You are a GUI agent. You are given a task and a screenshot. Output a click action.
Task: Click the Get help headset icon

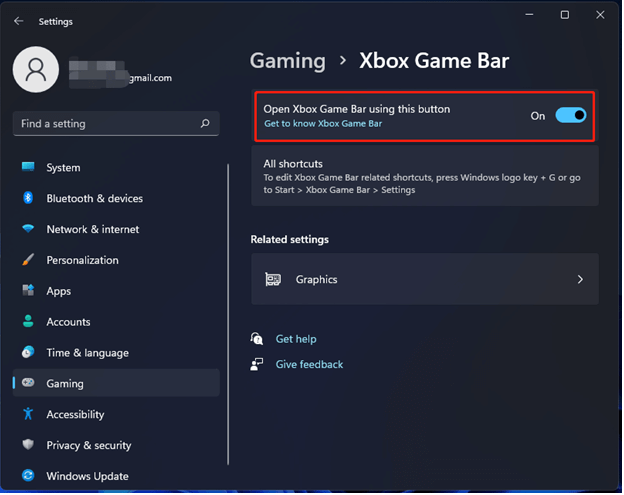(x=257, y=339)
